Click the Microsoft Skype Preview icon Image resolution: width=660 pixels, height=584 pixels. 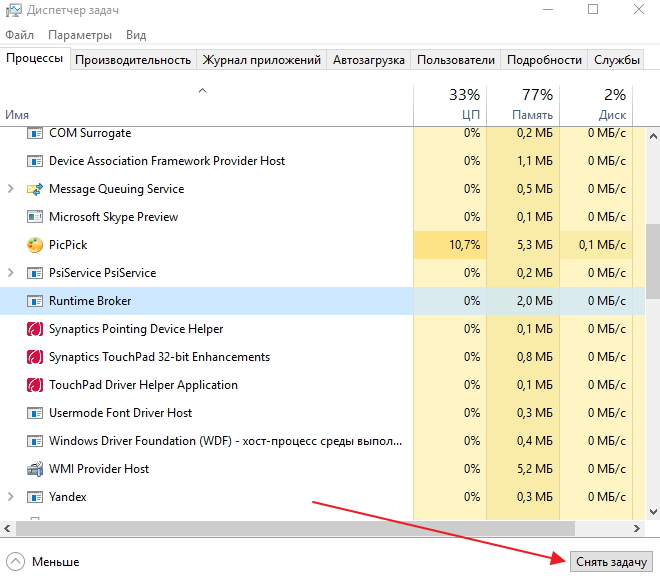(x=35, y=217)
